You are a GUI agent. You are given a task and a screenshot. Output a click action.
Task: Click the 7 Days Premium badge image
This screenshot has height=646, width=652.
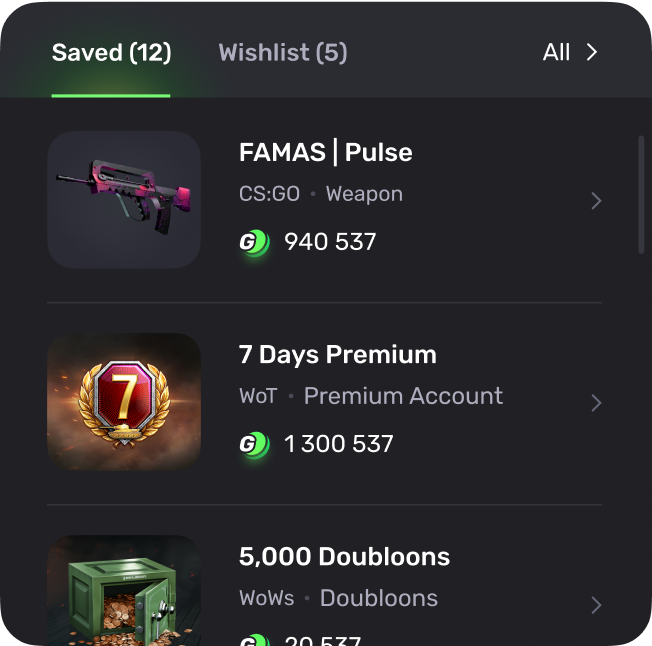coord(124,402)
